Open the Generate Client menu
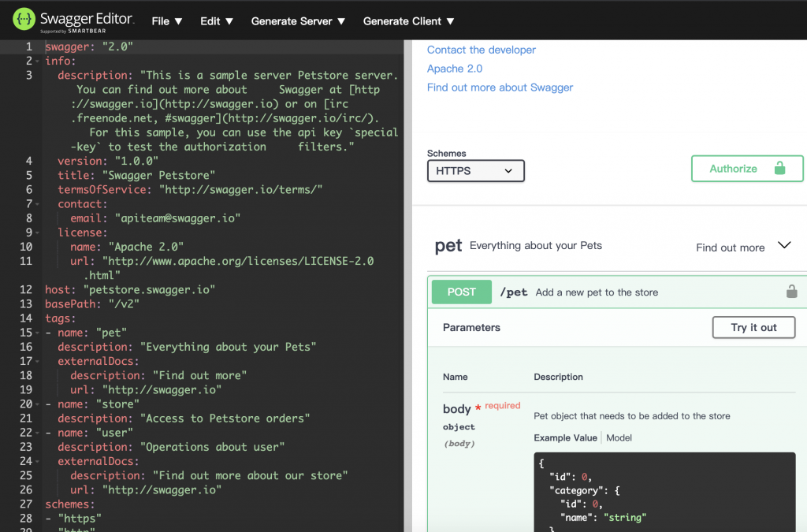Viewport: 807px width, 532px height. (x=409, y=21)
